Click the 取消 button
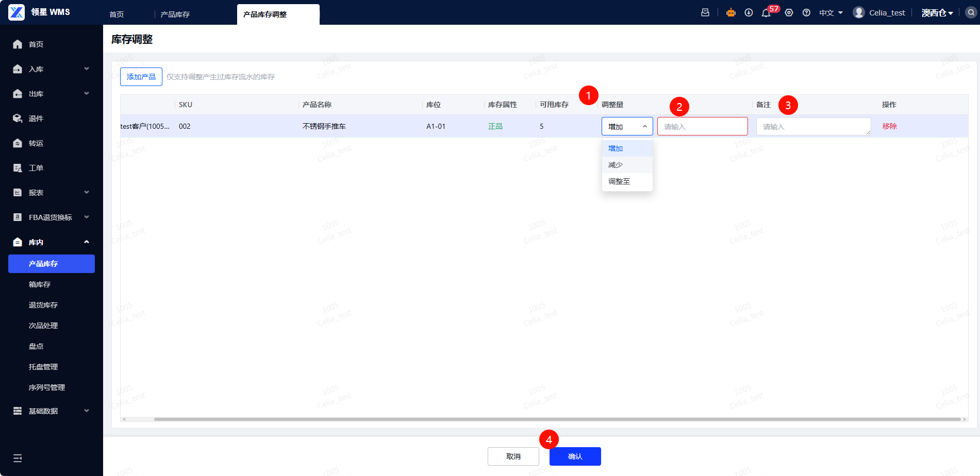 513,456
